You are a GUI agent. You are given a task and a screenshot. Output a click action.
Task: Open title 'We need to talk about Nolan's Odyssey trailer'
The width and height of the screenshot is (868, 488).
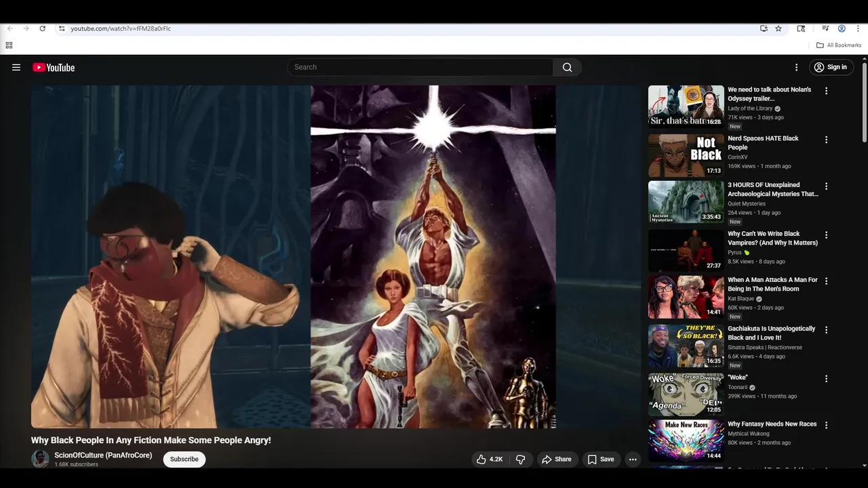pyautogui.click(x=770, y=94)
